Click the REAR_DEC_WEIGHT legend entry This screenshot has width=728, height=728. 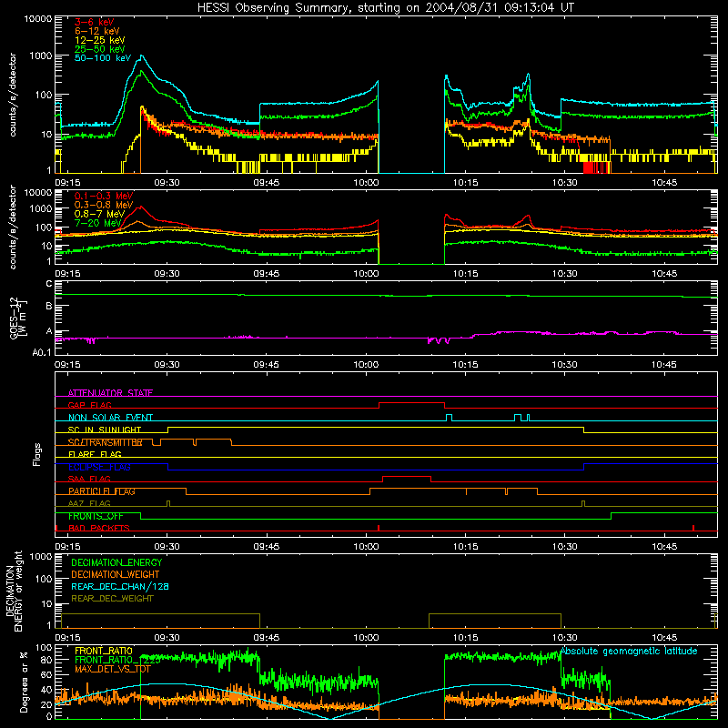(112, 599)
